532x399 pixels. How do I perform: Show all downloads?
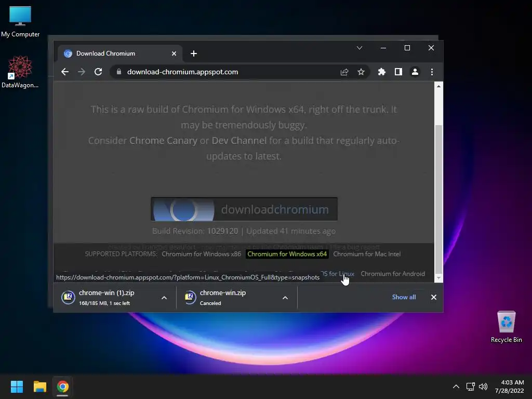pyautogui.click(x=404, y=297)
